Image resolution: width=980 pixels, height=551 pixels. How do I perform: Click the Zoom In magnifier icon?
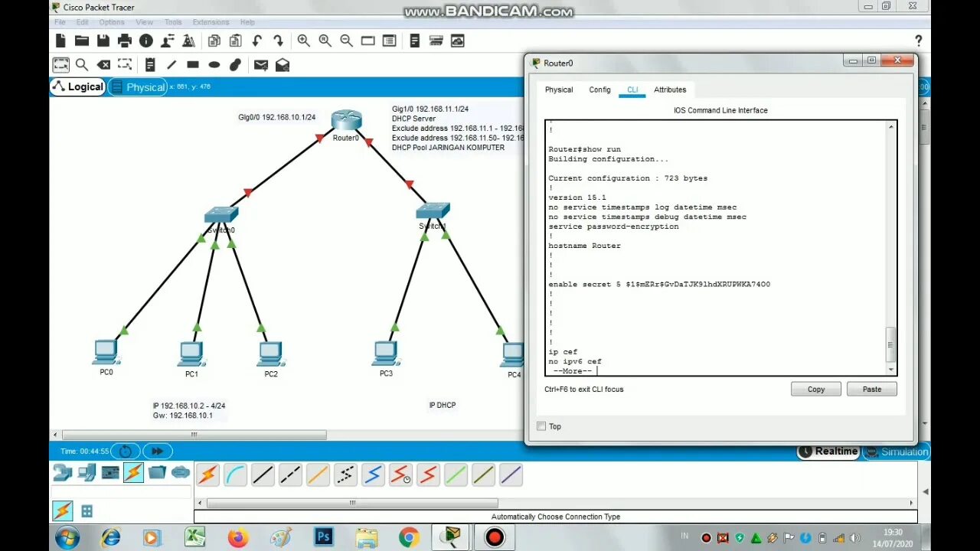pos(304,41)
